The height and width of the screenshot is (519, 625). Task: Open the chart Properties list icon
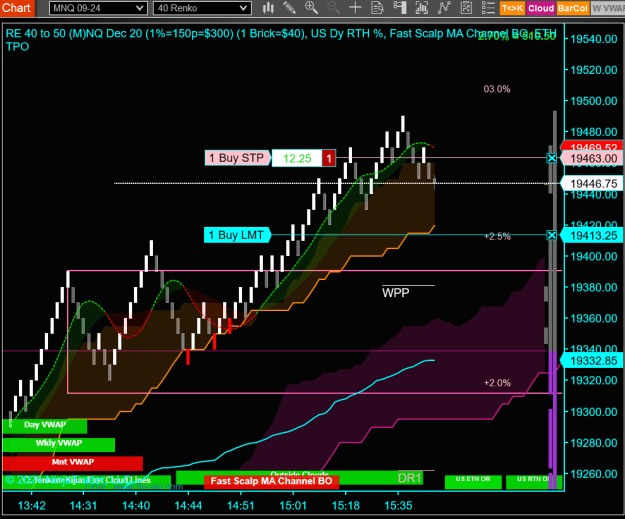click(x=488, y=8)
